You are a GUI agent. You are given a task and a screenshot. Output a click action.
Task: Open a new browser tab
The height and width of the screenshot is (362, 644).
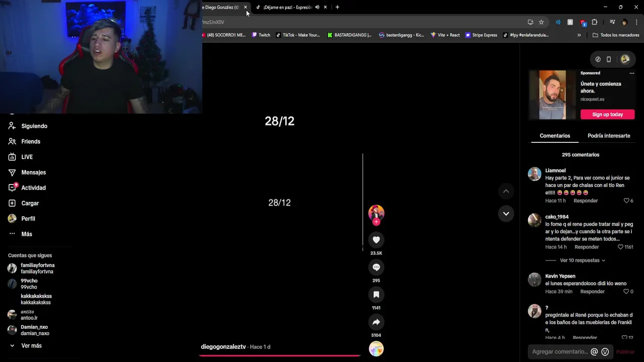click(337, 7)
